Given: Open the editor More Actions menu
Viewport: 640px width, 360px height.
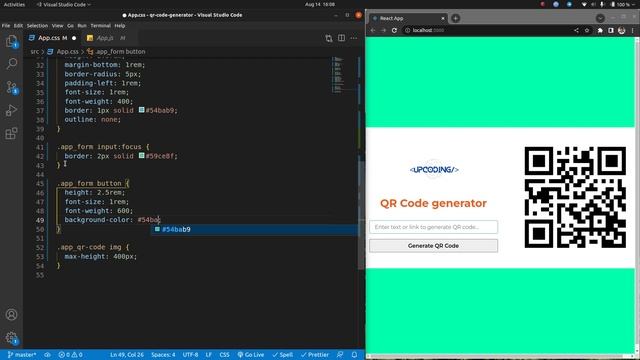Looking at the screenshot, I should [353, 38].
